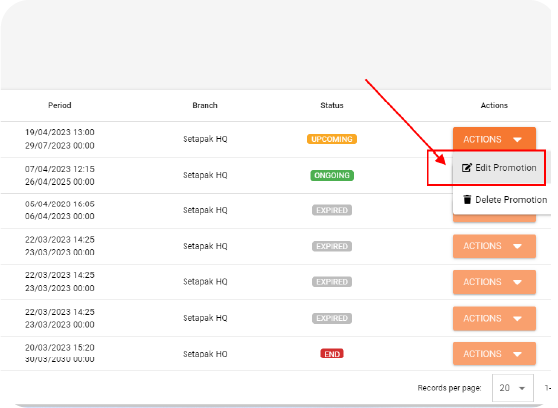Screen dimensions: 558x408
Task: Click the pencil icon beside Edit Promotion
Action: (467, 168)
